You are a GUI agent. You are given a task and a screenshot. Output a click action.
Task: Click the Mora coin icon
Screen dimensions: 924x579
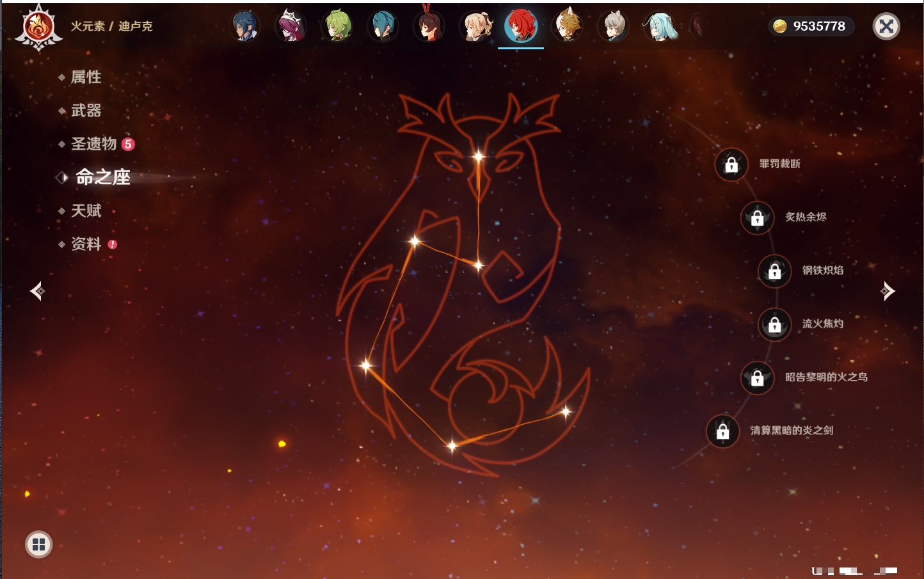[779, 26]
